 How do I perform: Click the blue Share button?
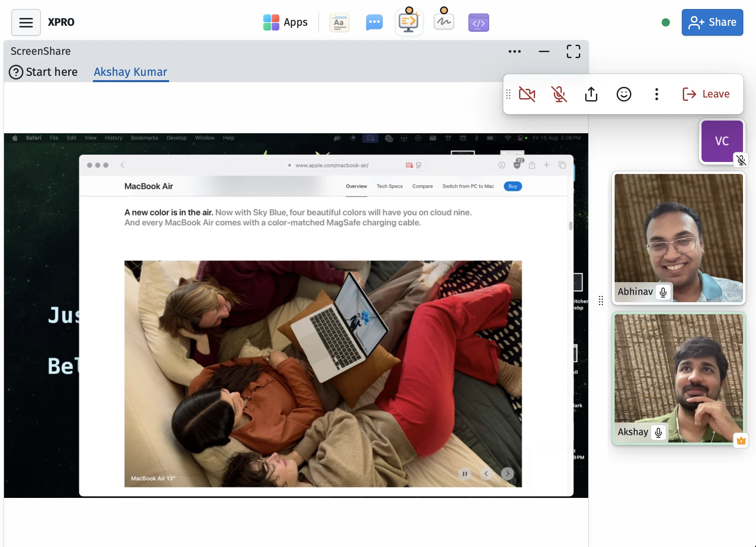click(x=712, y=22)
